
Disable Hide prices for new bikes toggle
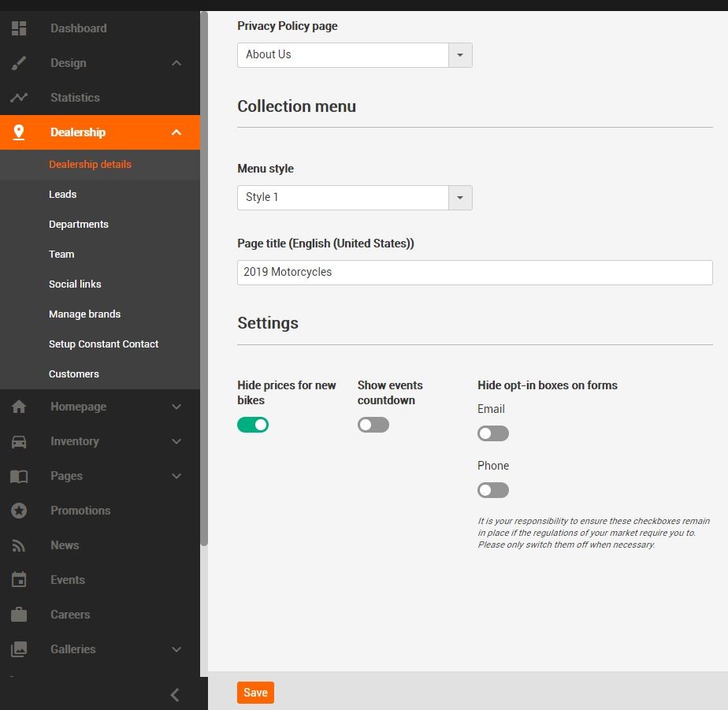[x=253, y=425]
